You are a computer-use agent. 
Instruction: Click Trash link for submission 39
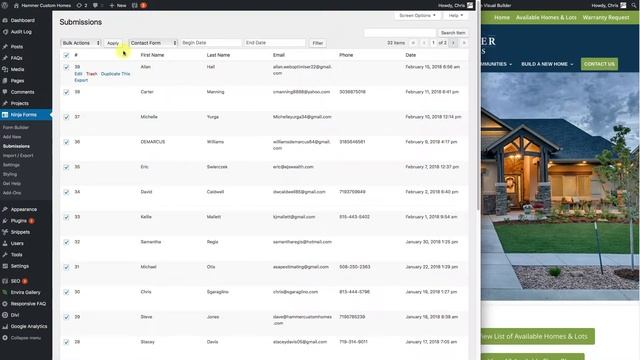tap(92, 74)
